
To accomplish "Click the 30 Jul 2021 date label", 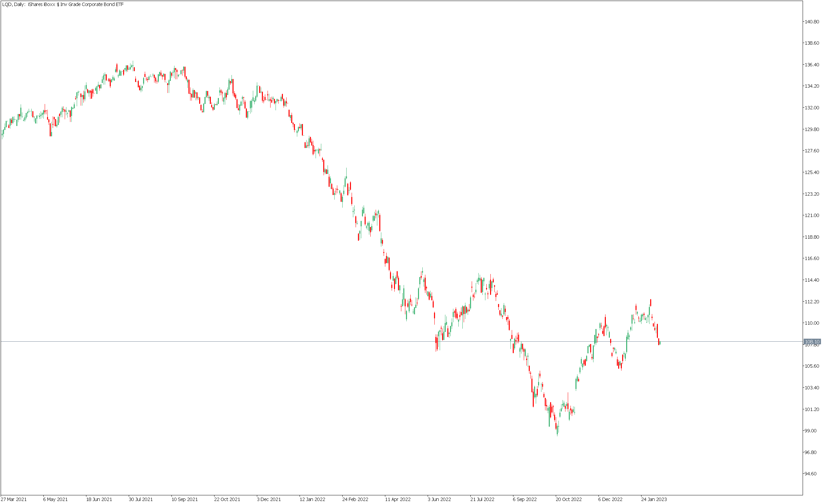I will (141, 499).
